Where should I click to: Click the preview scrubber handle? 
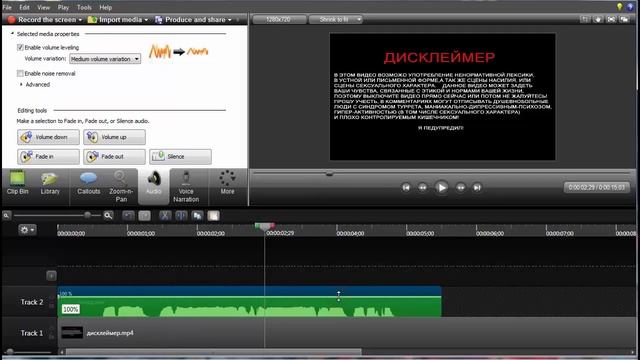coord(329,174)
